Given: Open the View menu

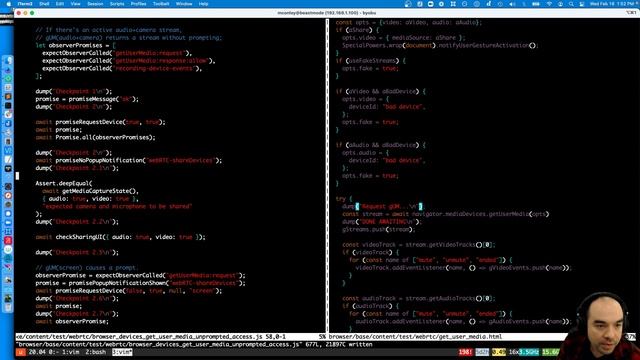Looking at the screenshot, I should (76, 4).
